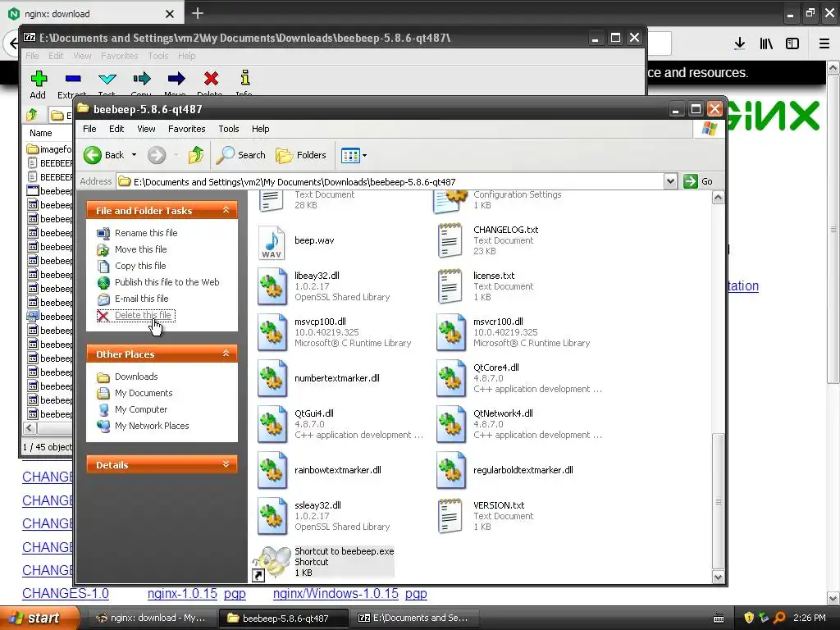The height and width of the screenshot is (630, 840).
Task: Click the nginx-1.0.15 download link
Action: click(x=182, y=594)
